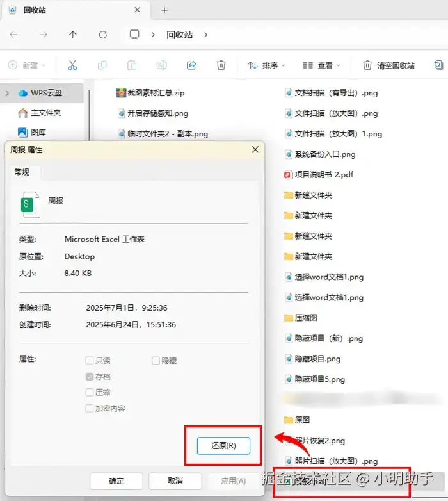The image size is (448, 501).
Task: Toggle the 压缩 compression checkbox
Action: coord(90,392)
